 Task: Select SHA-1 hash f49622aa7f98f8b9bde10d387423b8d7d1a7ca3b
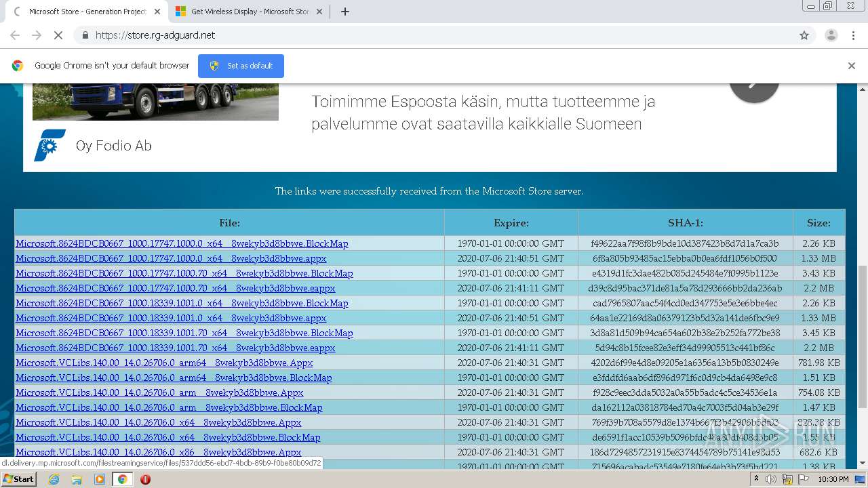coord(685,243)
